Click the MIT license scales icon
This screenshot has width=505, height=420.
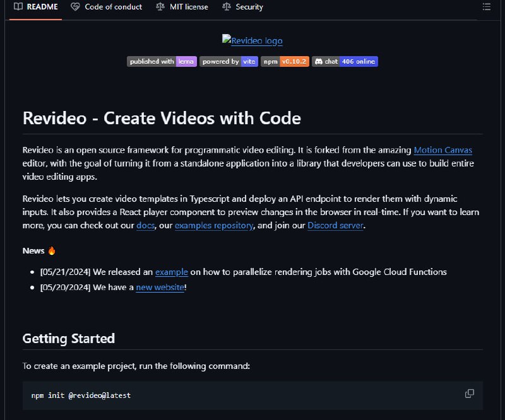coord(160,6)
